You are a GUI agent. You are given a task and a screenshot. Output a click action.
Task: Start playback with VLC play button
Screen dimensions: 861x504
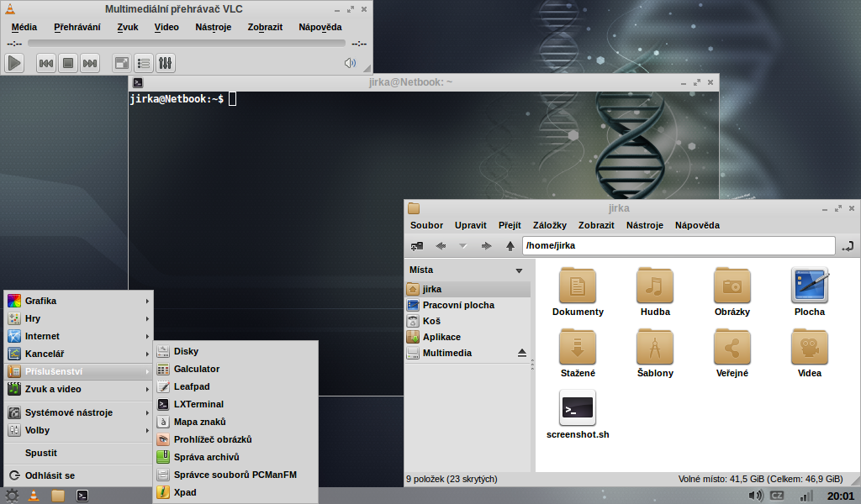14,63
